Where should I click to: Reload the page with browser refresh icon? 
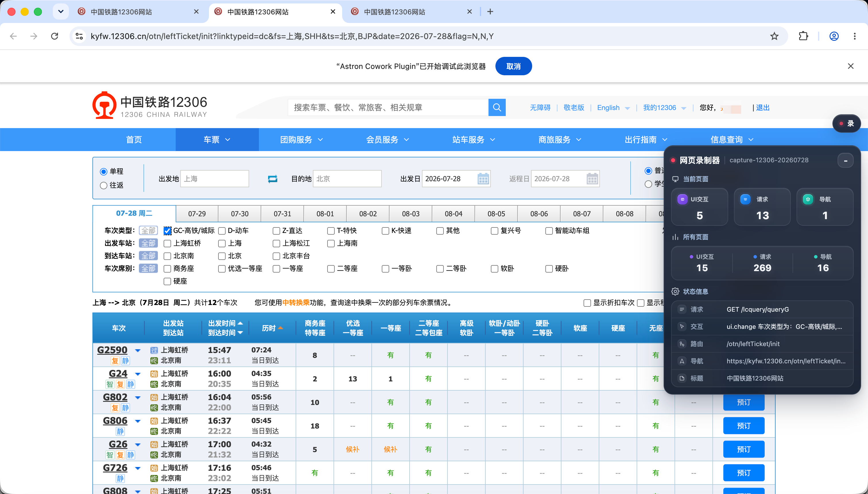(x=55, y=36)
